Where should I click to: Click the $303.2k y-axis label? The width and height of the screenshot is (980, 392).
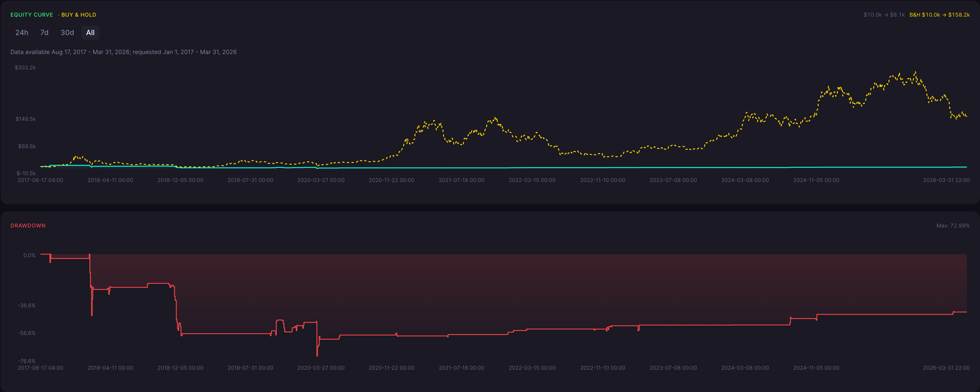(x=25, y=68)
